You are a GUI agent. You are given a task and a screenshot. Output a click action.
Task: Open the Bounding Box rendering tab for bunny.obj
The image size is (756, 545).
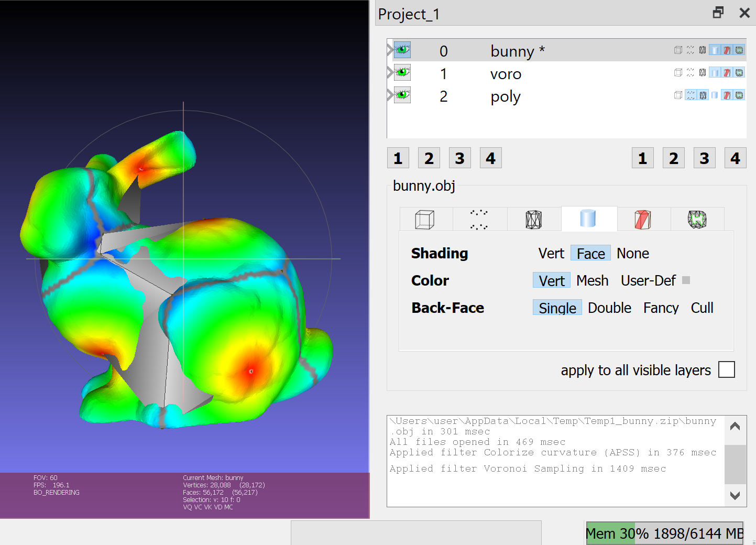click(x=424, y=219)
